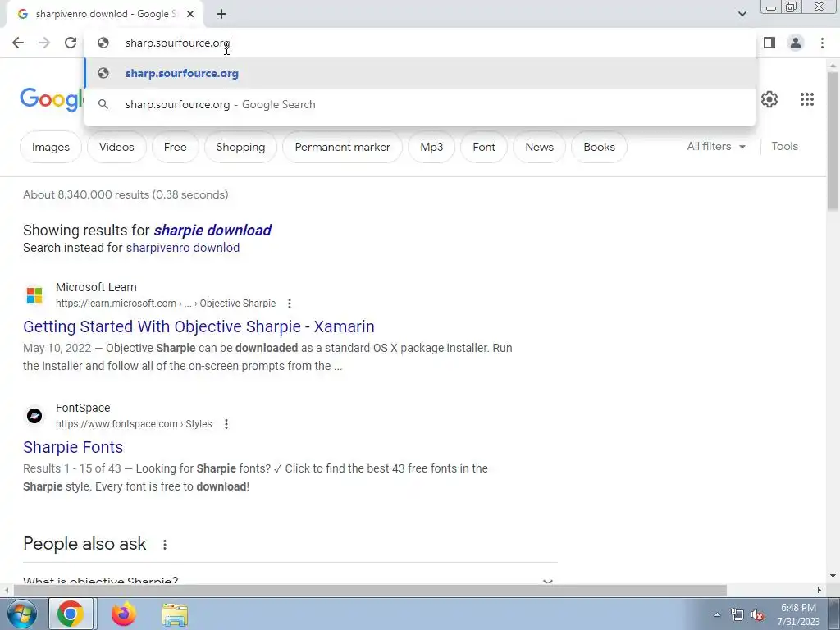Open Getting Started With Objective Sharpie result
The height and width of the screenshot is (630, 840).
coord(199,326)
